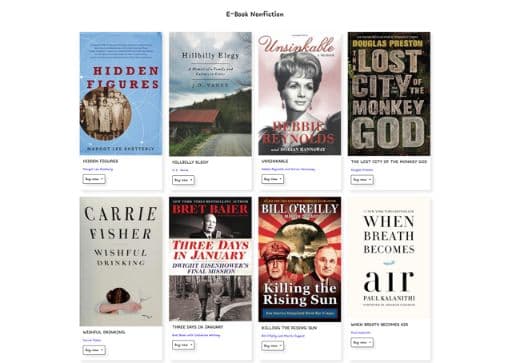Click the Three Days in January title text
512x363 pixels.
click(198, 327)
